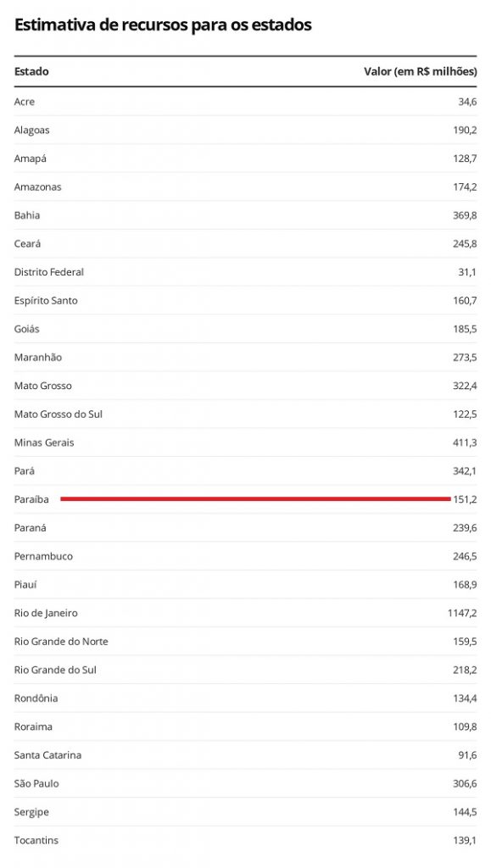
Task: Click the Tocantins row label
Action: click(36, 840)
